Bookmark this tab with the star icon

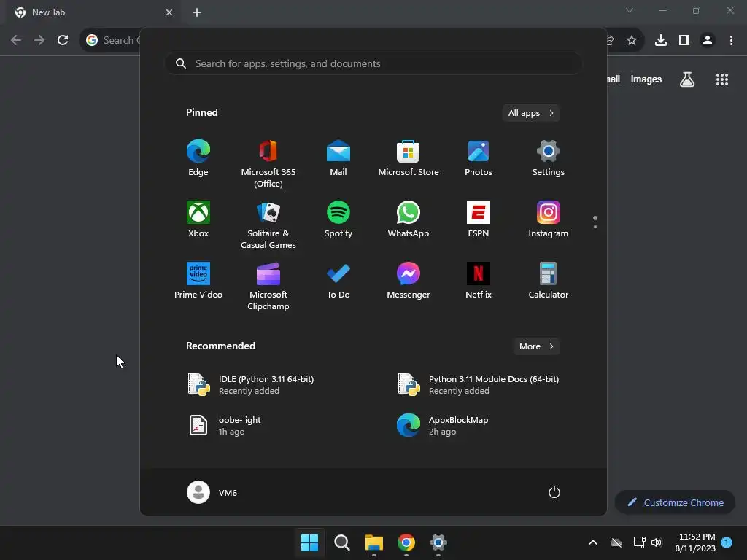pos(632,40)
